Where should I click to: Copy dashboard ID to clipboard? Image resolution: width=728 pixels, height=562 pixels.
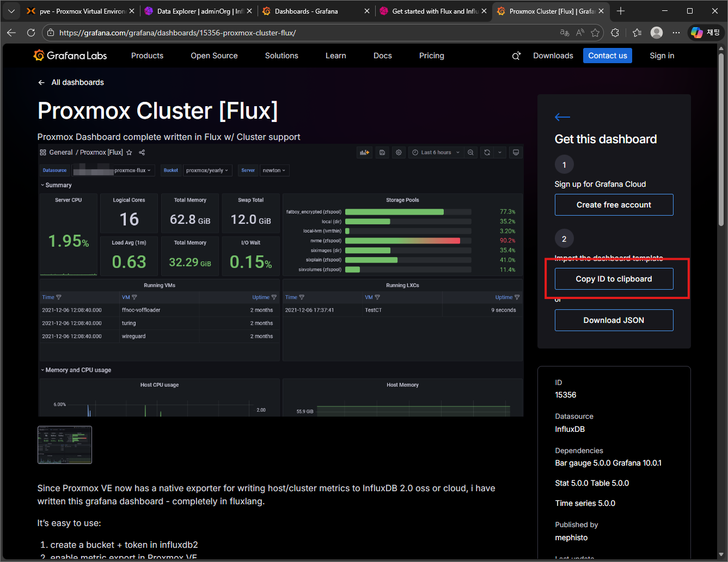point(614,279)
